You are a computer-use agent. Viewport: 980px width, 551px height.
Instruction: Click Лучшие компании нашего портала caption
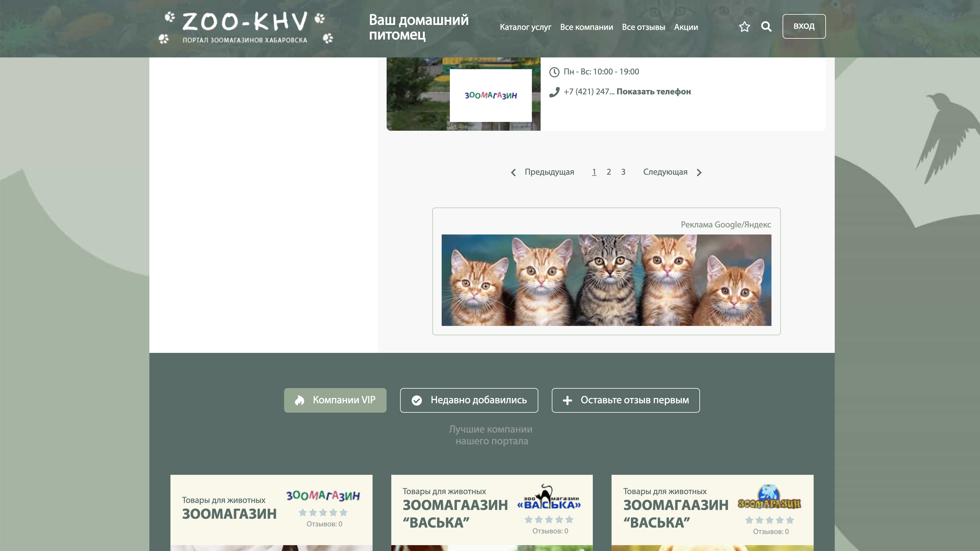491,435
